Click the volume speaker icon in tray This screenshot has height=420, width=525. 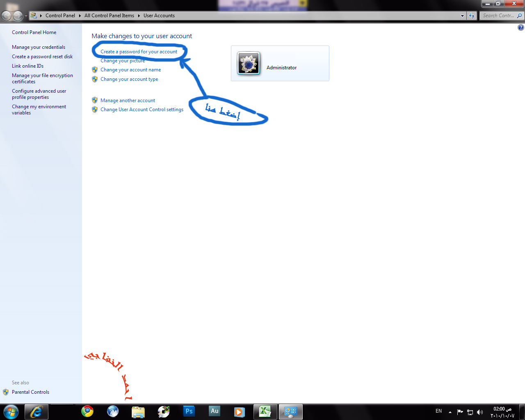[x=480, y=412]
